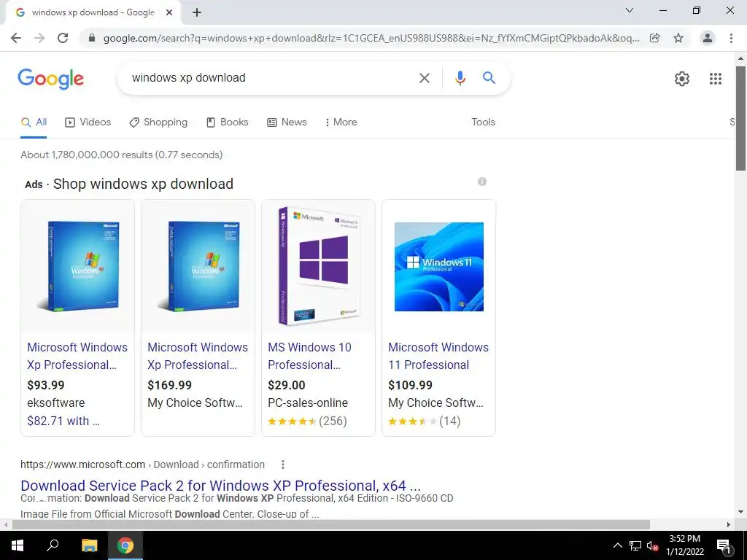The height and width of the screenshot is (560, 747).
Task: Show hidden system tray icons
Action: pos(617,545)
